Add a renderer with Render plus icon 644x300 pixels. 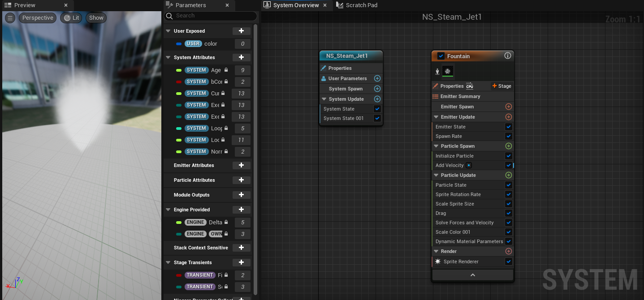pyautogui.click(x=508, y=251)
